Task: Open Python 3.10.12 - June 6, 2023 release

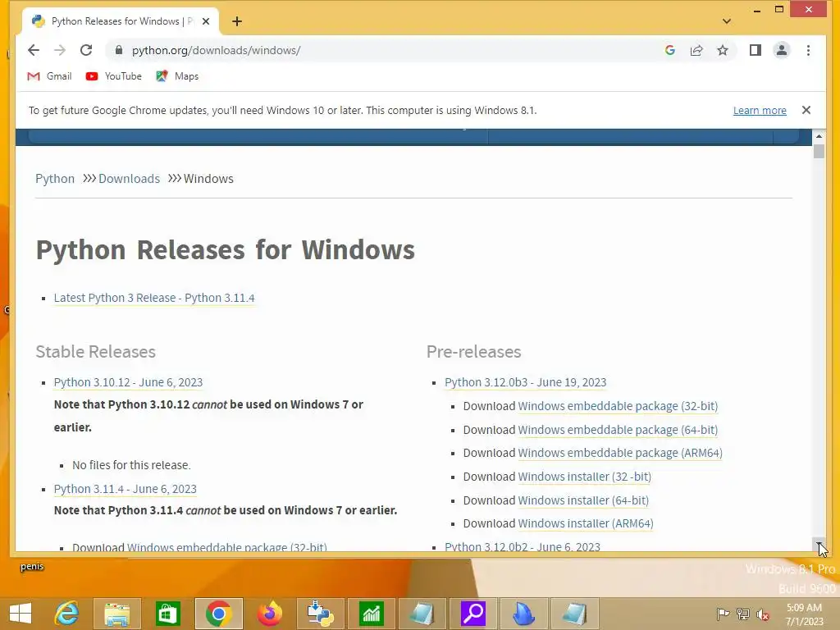Action: click(128, 382)
